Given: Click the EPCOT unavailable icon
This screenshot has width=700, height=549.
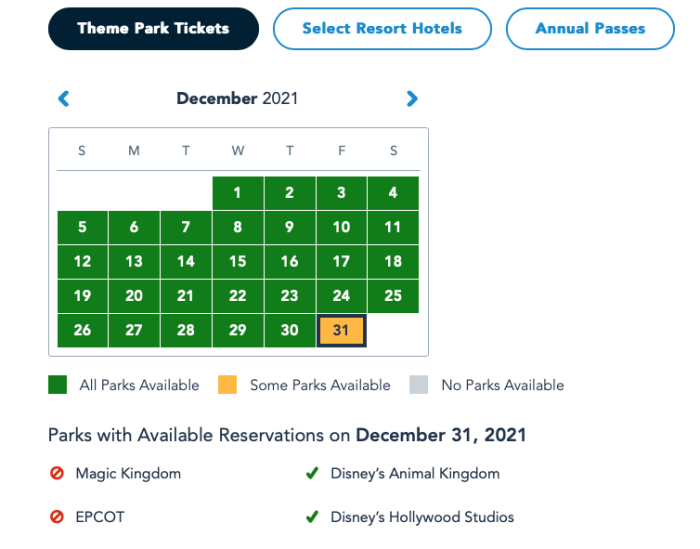Looking at the screenshot, I should tap(57, 516).
